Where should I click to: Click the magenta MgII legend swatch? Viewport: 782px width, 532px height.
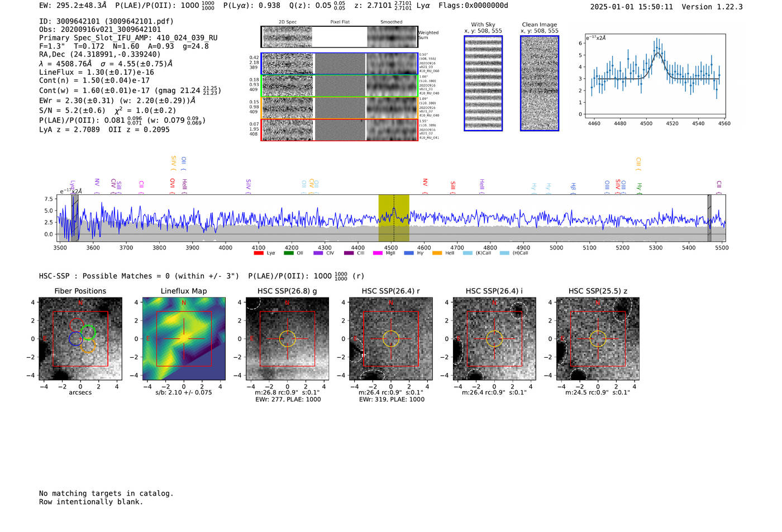(x=378, y=253)
